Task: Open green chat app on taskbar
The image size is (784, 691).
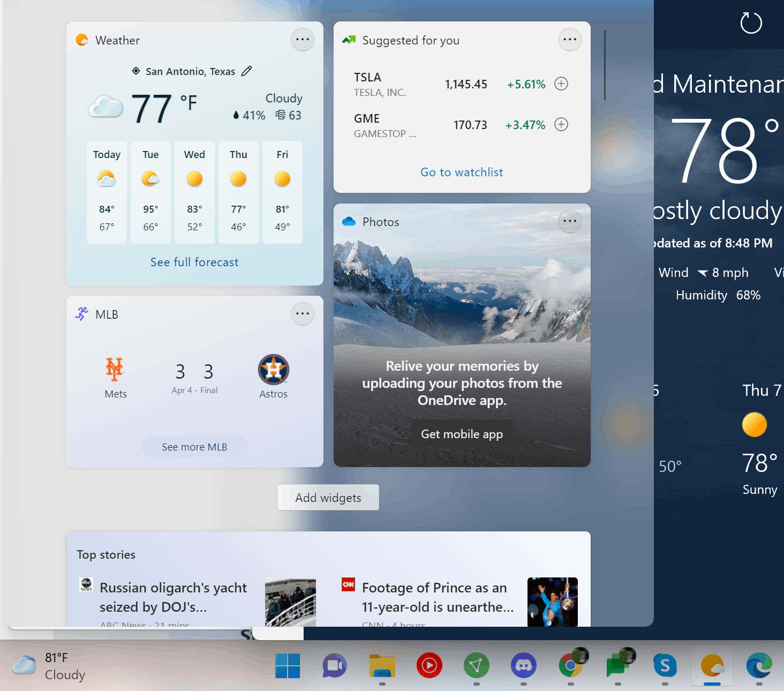Action: (618, 666)
